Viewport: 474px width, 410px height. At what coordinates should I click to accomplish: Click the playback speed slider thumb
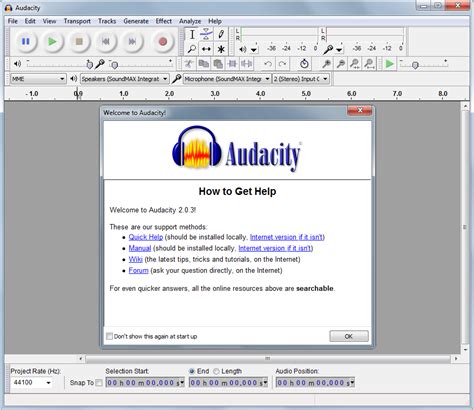pyautogui.click(x=415, y=65)
